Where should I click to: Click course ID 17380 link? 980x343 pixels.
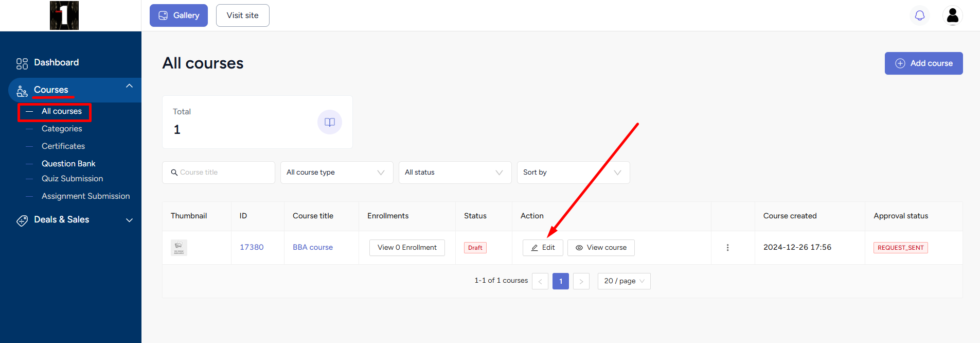252,247
